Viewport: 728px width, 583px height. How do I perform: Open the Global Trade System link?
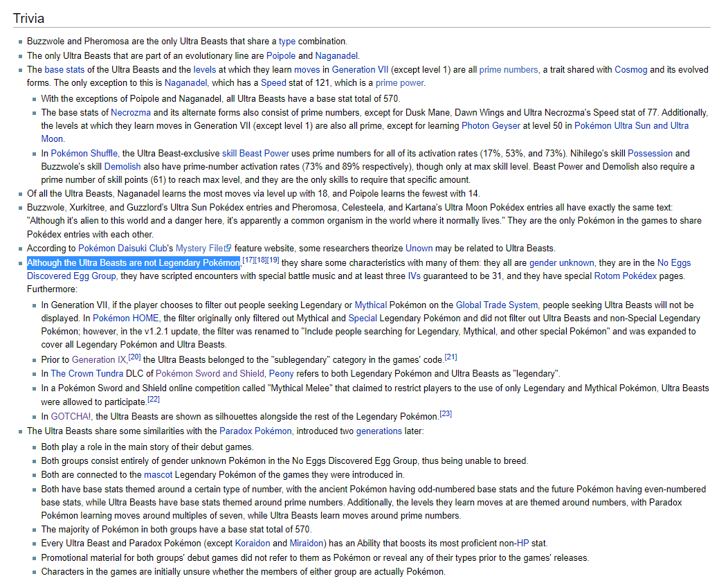click(x=496, y=305)
